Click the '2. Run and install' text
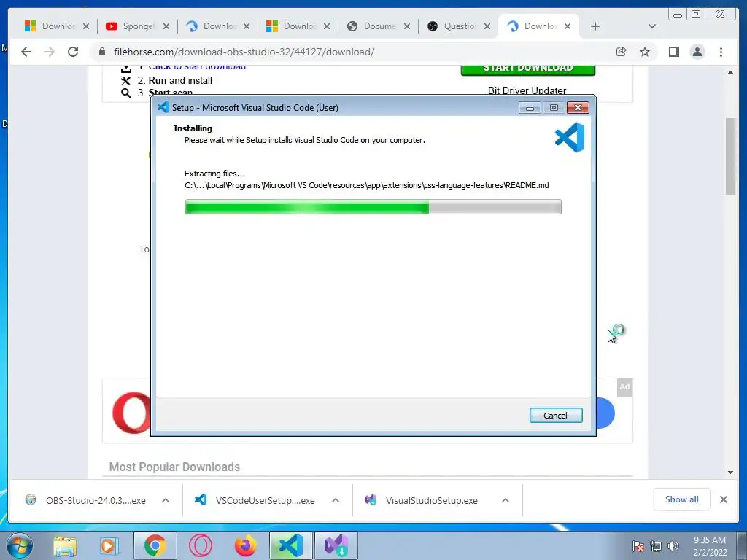 [x=175, y=80]
